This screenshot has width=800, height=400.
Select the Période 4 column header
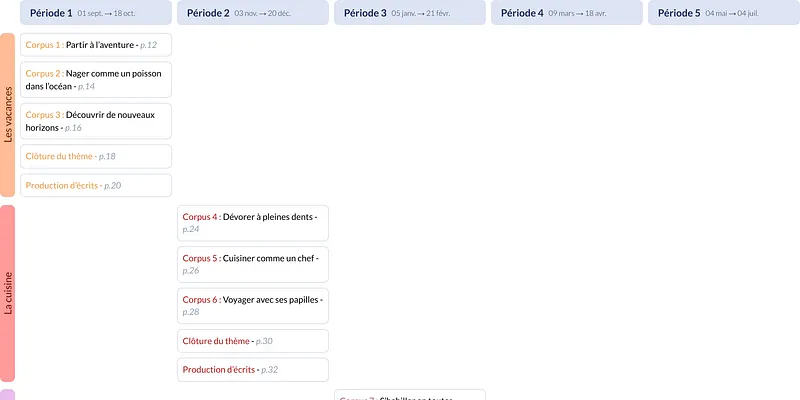(567, 12)
